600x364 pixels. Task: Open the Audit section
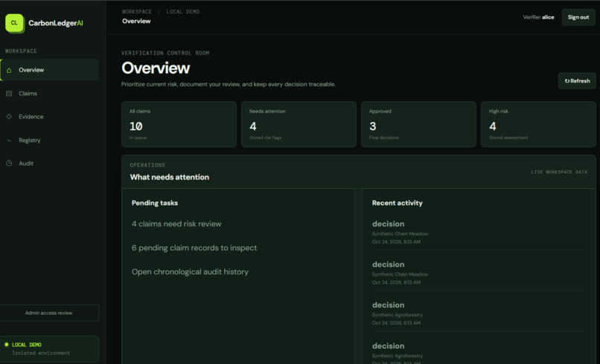tap(50, 164)
